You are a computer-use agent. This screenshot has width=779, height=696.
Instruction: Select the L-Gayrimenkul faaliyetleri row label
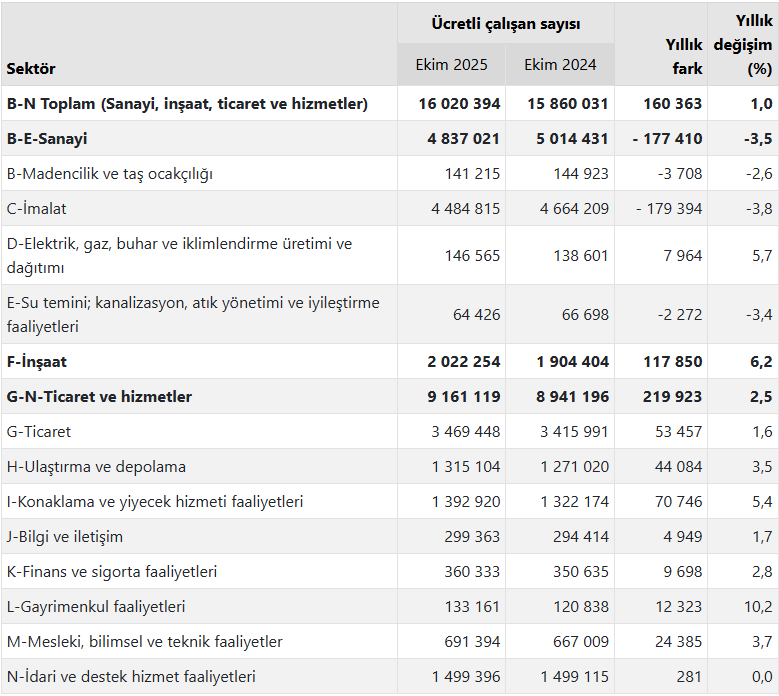click(96, 607)
